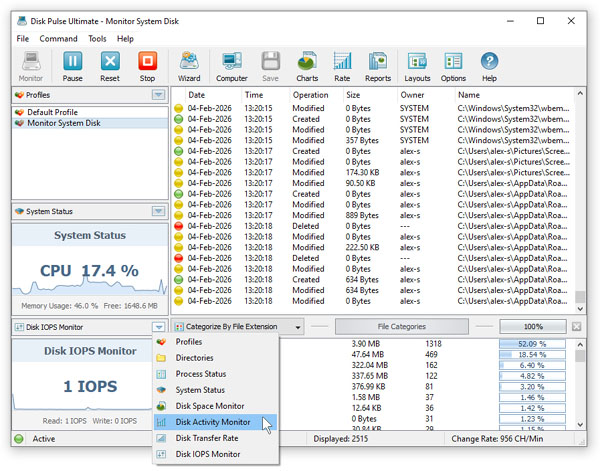Click the 6.40 % progress bar

pos(532,365)
